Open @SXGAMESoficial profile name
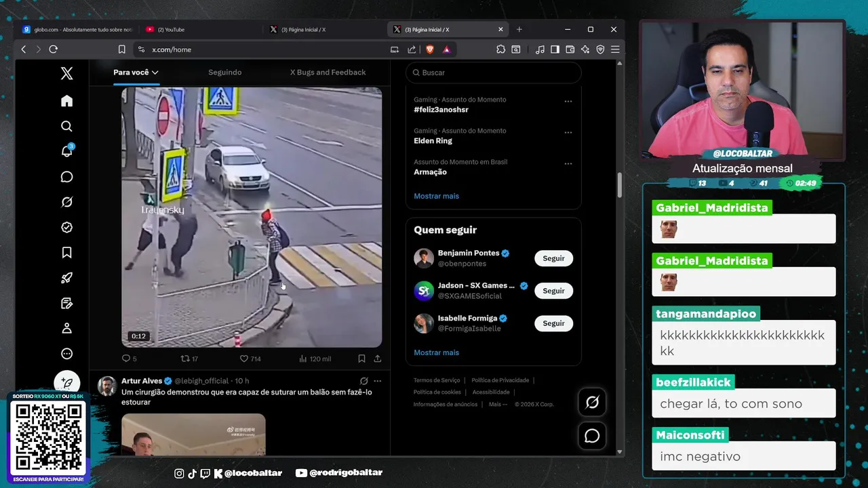This screenshot has height=488, width=868. (469, 296)
